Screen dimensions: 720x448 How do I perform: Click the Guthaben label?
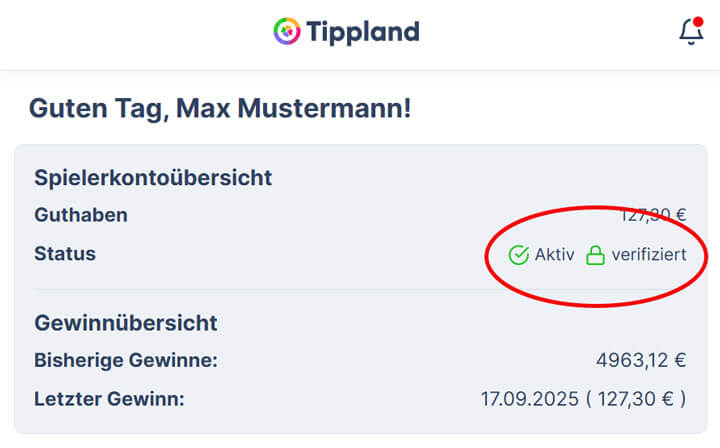coord(81,215)
